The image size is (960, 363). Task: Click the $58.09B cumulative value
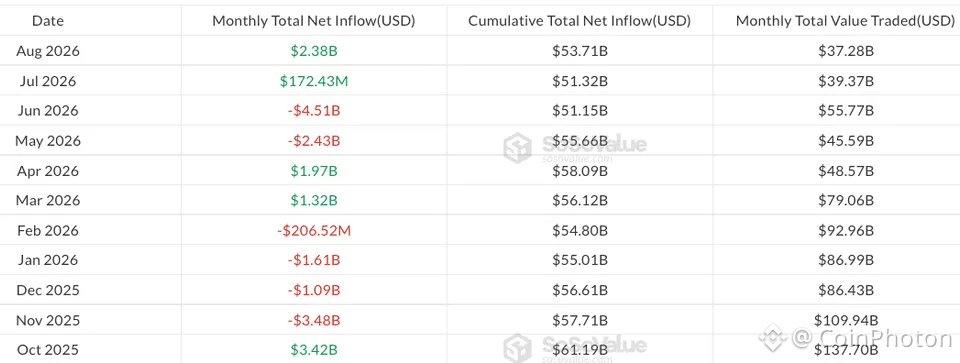(579, 171)
